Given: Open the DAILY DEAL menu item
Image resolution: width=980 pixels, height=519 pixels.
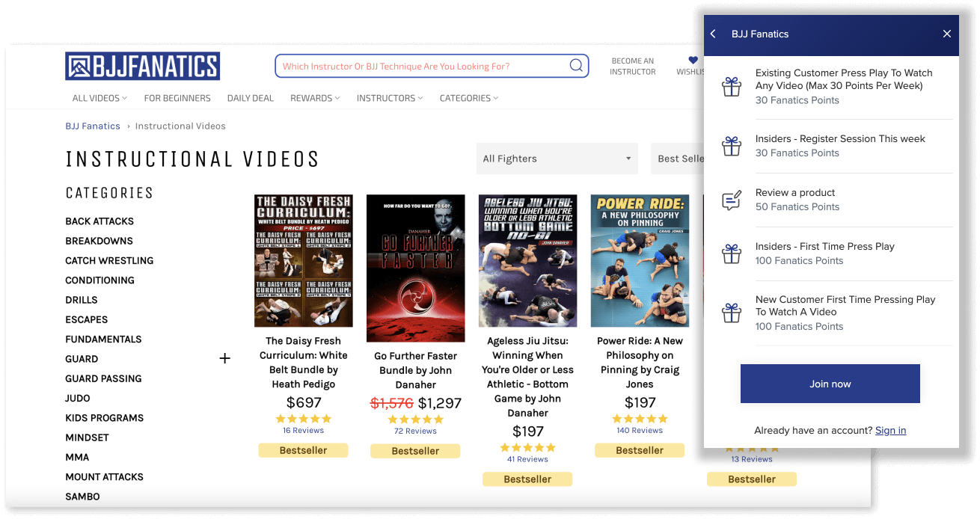Looking at the screenshot, I should coord(250,98).
